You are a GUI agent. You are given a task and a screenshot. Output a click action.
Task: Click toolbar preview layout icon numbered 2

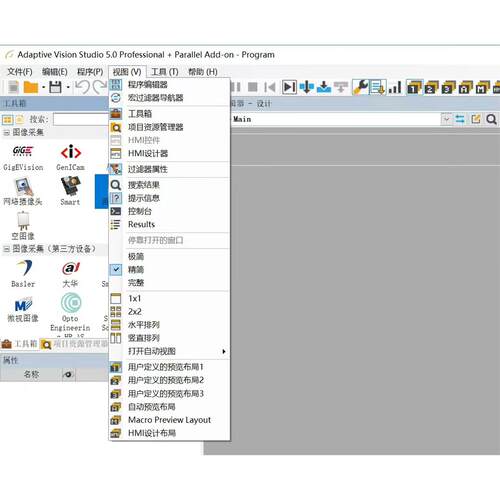click(x=432, y=87)
